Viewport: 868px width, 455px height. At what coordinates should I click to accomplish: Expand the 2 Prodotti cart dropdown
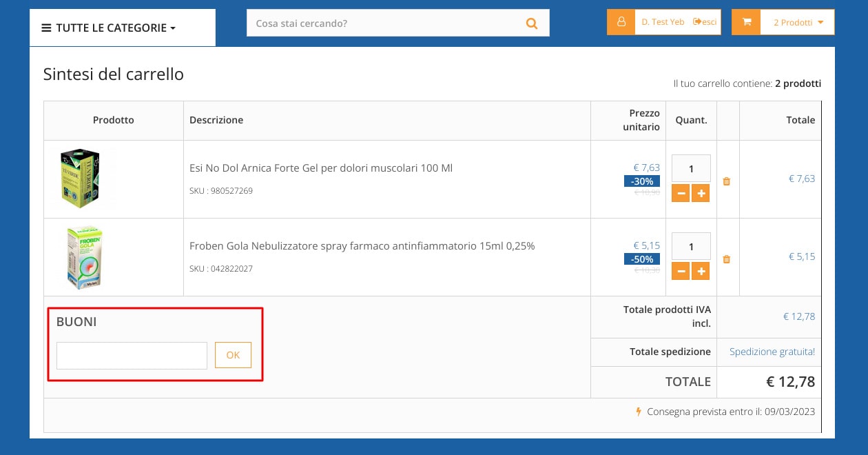point(798,22)
